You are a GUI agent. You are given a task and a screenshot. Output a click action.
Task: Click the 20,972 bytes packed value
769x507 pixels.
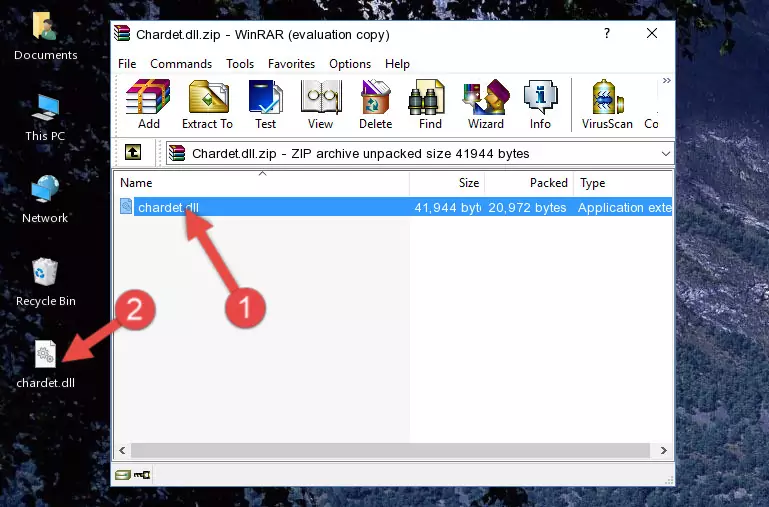click(527, 207)
